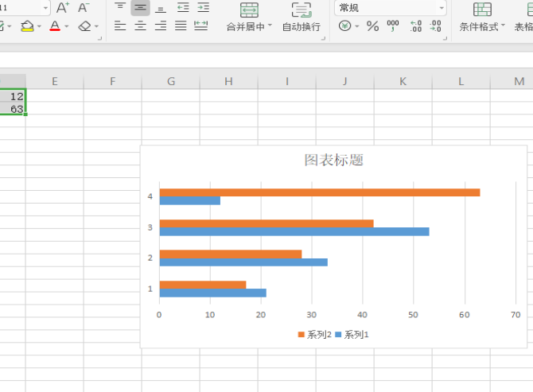Click vertical axis label 4
This screenshot has width=533, height=392.
[x=150, y=196]
